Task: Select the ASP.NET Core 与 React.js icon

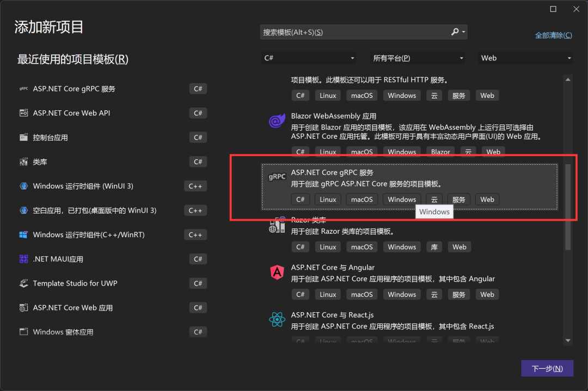Action: click(x=277, y=319)
